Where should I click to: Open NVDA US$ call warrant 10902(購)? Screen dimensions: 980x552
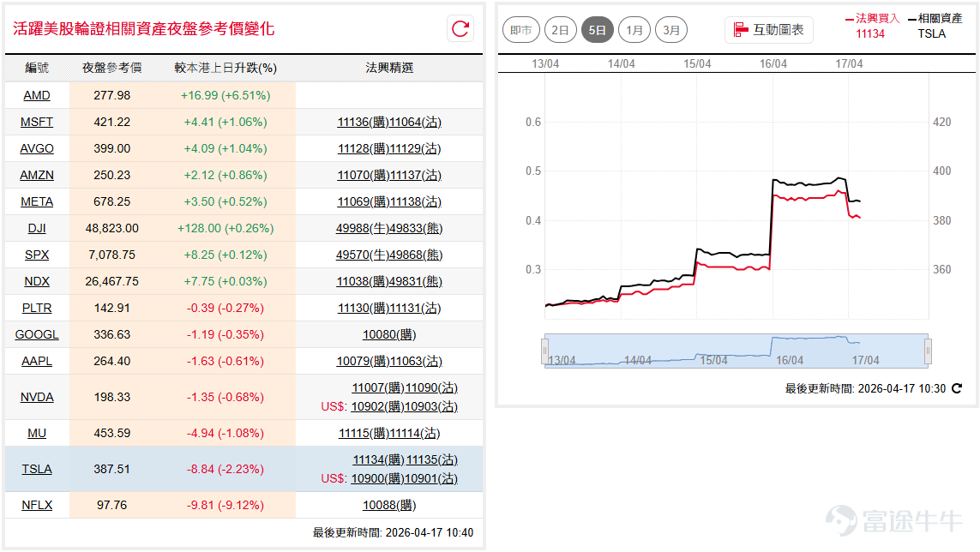pos(377,407)
